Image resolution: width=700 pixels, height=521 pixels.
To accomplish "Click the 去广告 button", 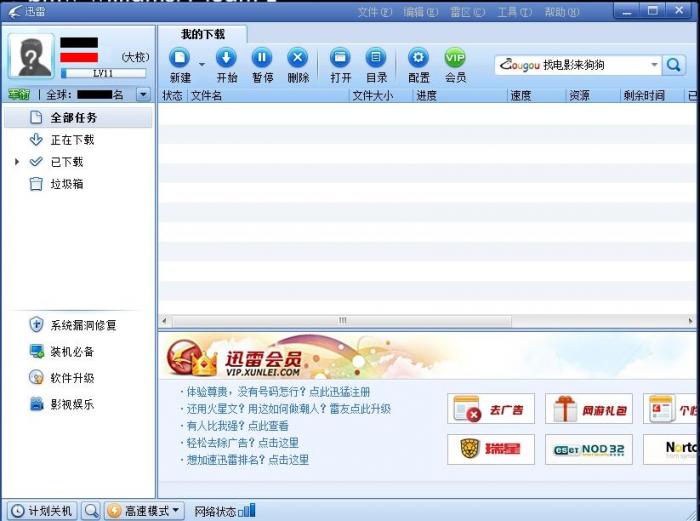I will click(491, 408).
